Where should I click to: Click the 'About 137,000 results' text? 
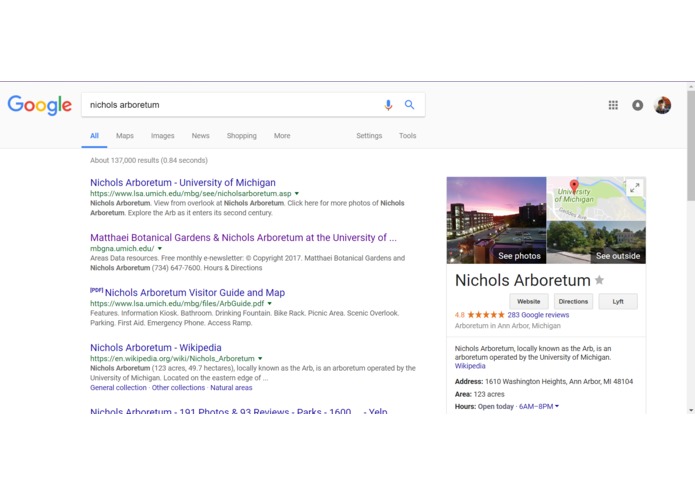point(148,160)
